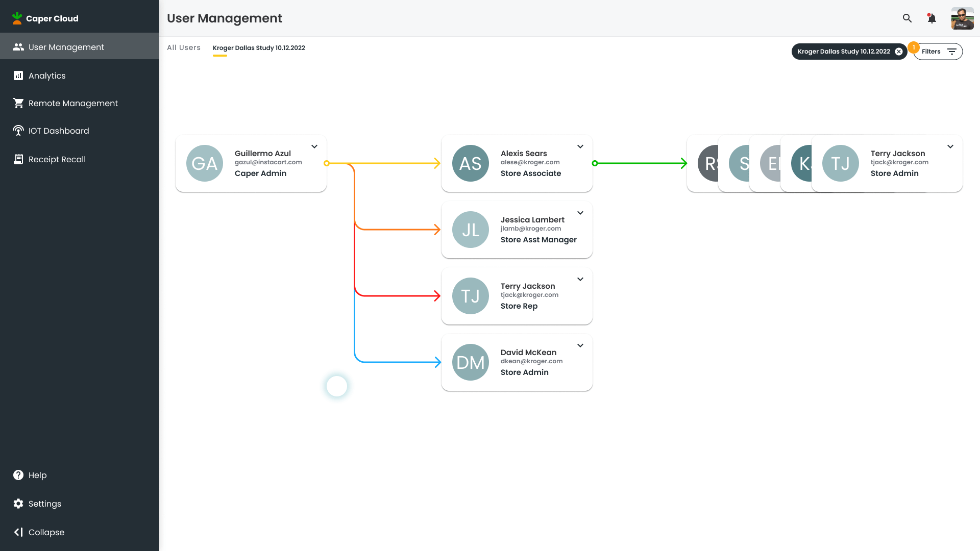Click the green connector node after Alexis Sears

[x=595, y=163]
